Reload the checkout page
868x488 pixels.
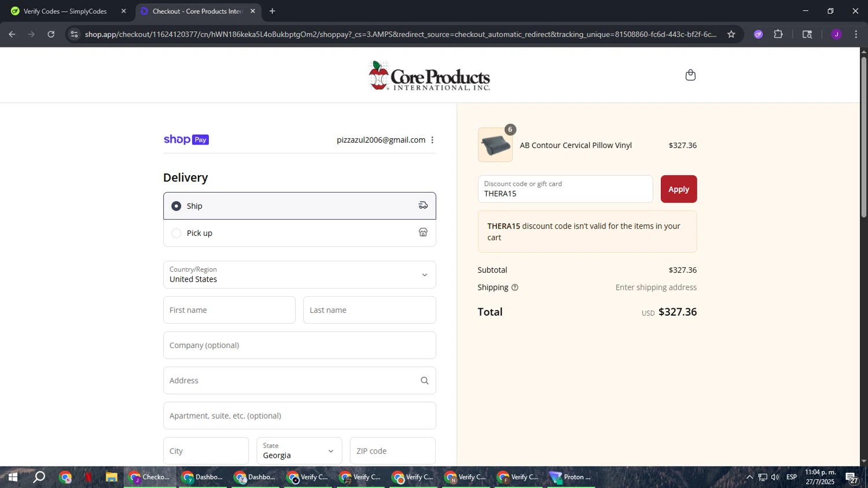[51, 34]
